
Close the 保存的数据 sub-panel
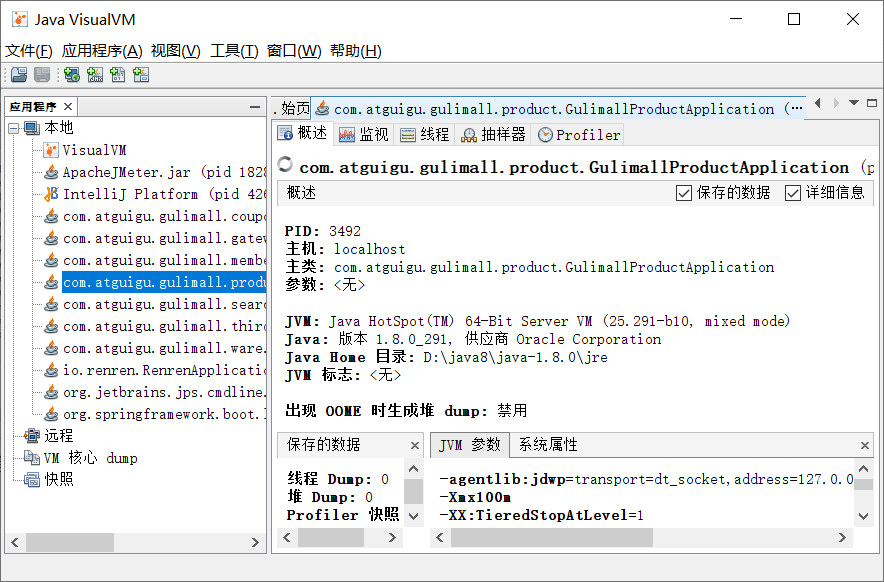pos(415,446)
